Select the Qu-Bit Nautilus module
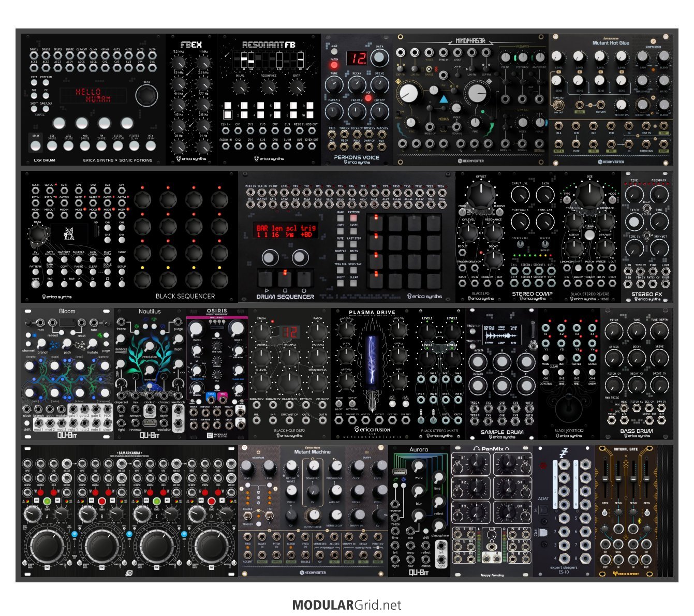The height and width of the screenshot is (616, 694). pos(150,374)
